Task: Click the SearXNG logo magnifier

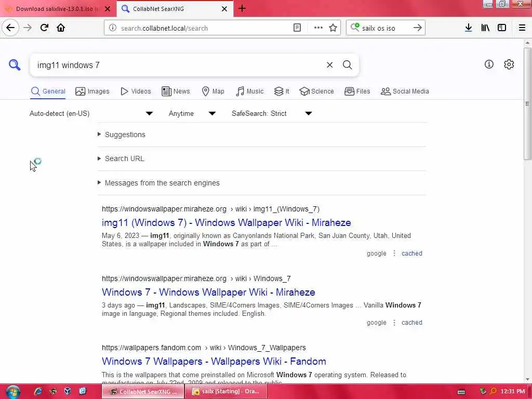Action: click(x=15, y=64)
